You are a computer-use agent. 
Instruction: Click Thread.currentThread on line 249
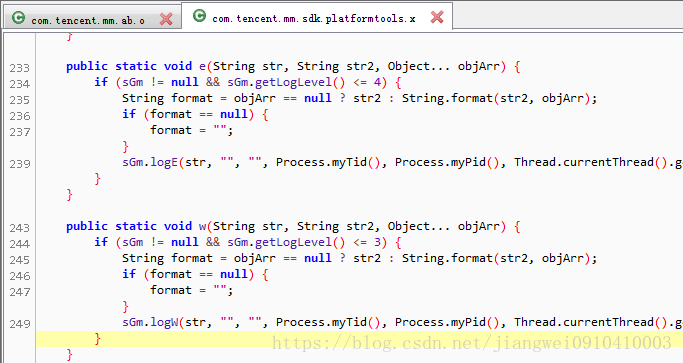584,322
